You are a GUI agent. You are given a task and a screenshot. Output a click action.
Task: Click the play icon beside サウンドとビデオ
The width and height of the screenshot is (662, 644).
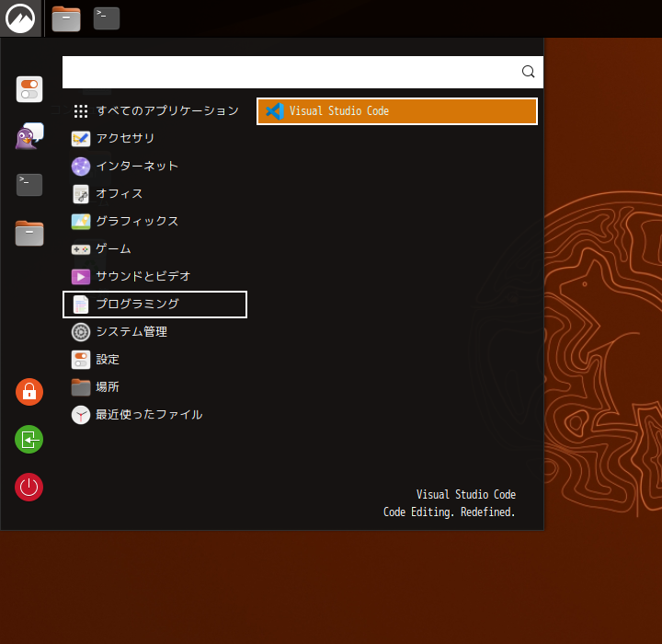click(x=81, y=277)
